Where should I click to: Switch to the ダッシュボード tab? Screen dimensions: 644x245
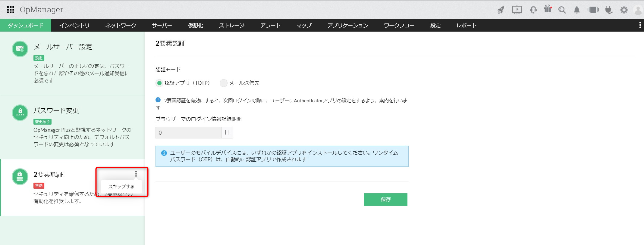tap(26, 25)
